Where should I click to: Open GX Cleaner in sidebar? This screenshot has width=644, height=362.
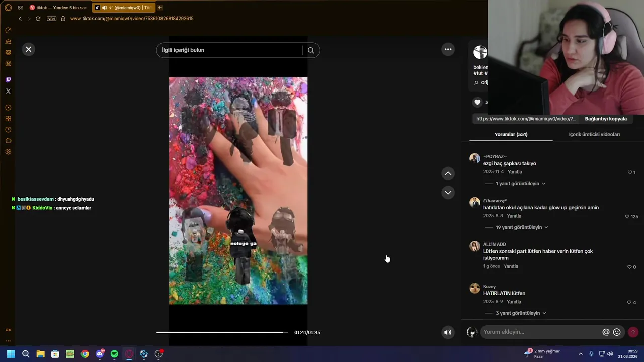pyautogui.click(x=8, y=41)
